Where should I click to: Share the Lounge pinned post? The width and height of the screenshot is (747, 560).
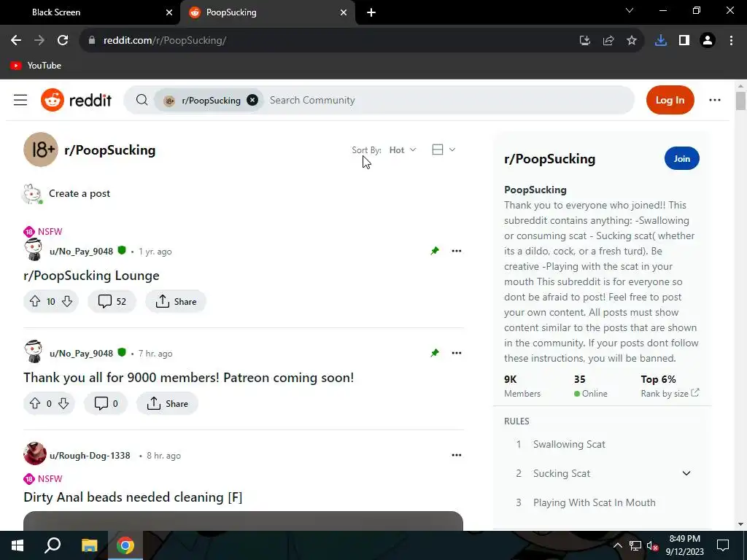tap(176, 301)
